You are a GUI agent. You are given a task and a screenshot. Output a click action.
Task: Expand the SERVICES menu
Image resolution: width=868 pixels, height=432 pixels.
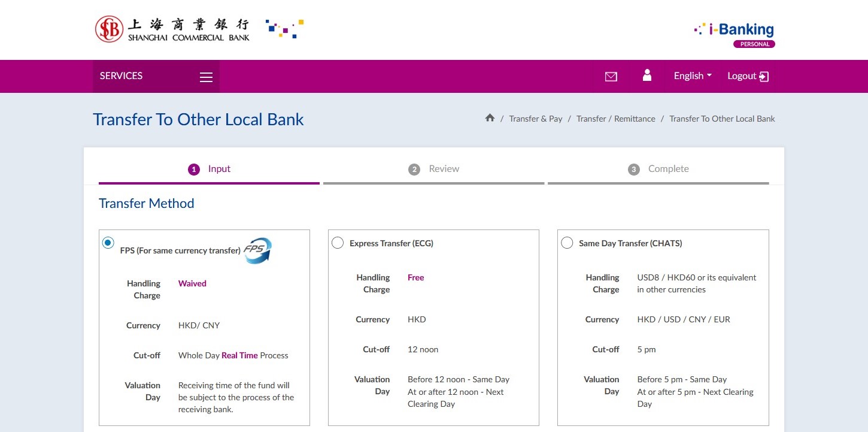pyautogui.click(x=122, y=76)
